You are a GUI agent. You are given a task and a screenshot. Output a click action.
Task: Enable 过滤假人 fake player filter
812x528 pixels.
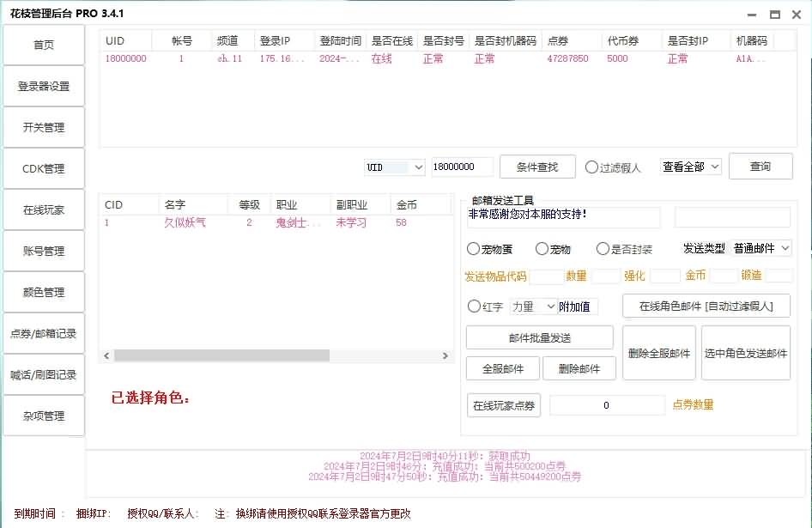(x=593, y=167)
